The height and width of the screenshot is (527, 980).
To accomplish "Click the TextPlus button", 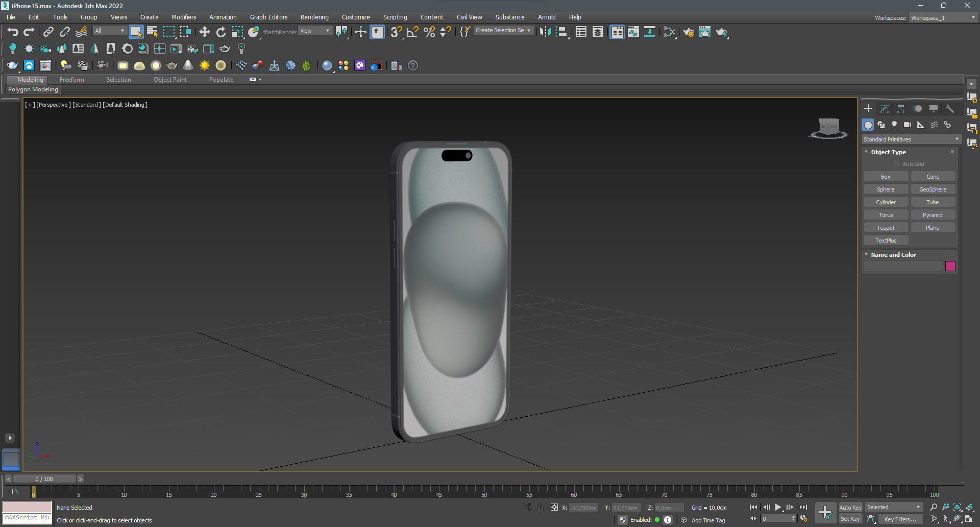I will coord(886,241).
